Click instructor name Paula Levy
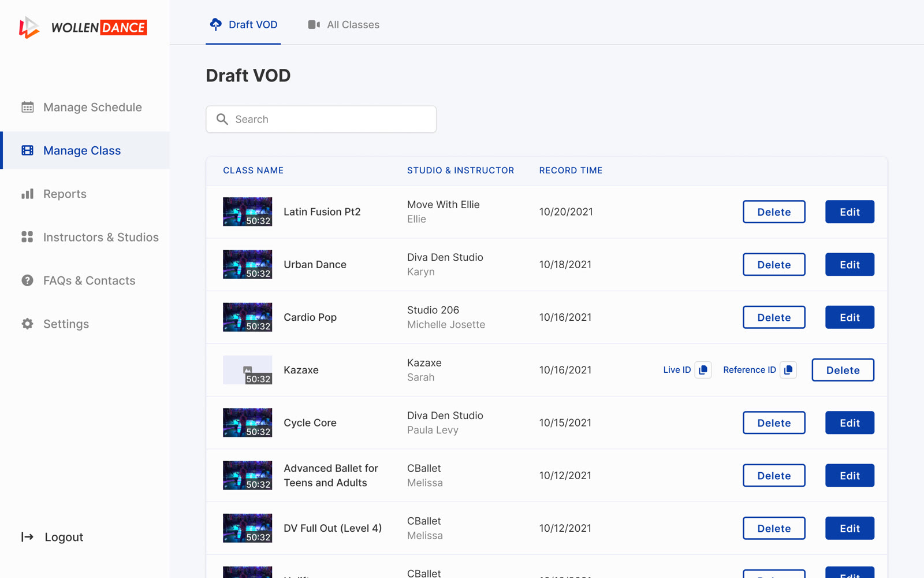This screenshot has height=578, width=924. click(x=433, y=430)
